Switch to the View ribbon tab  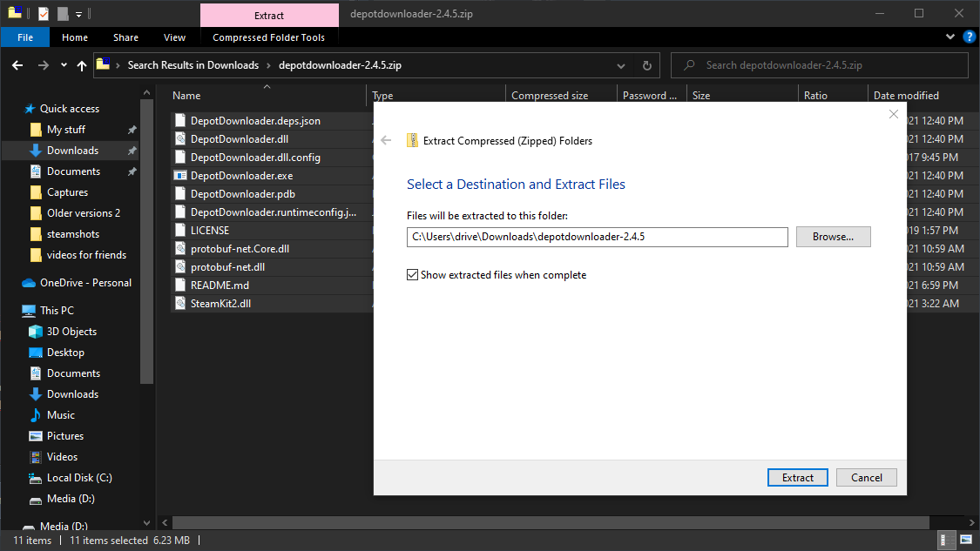[174, 37]
